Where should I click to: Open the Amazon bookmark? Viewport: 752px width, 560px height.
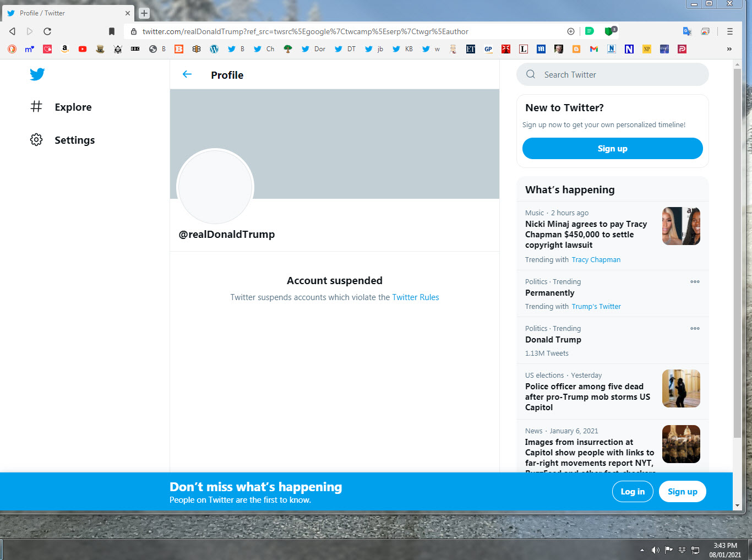(65, 49)
